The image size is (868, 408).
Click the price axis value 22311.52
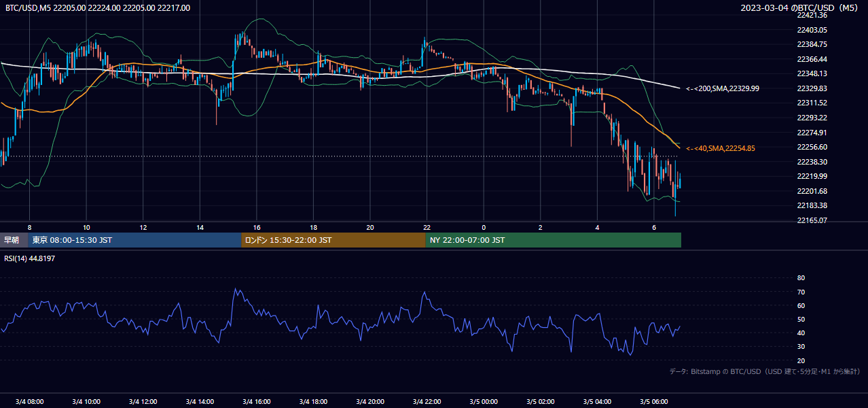coord(812,103)
